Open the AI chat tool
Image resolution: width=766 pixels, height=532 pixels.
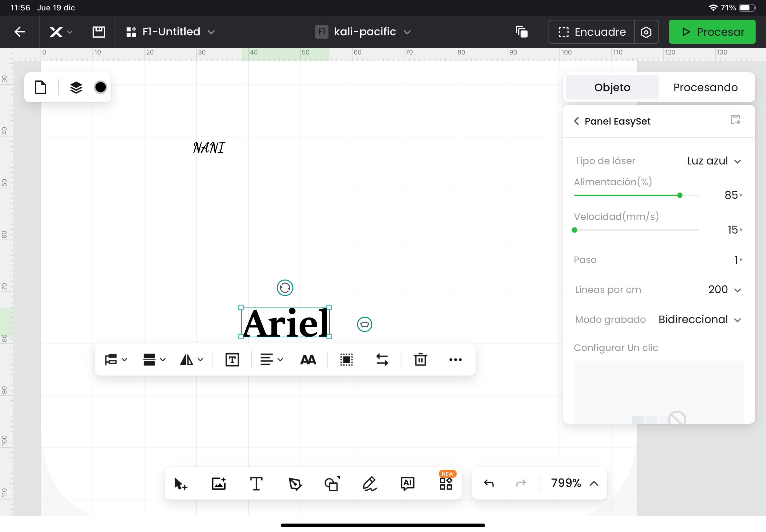pyautogui.click(x=408, y=483)
